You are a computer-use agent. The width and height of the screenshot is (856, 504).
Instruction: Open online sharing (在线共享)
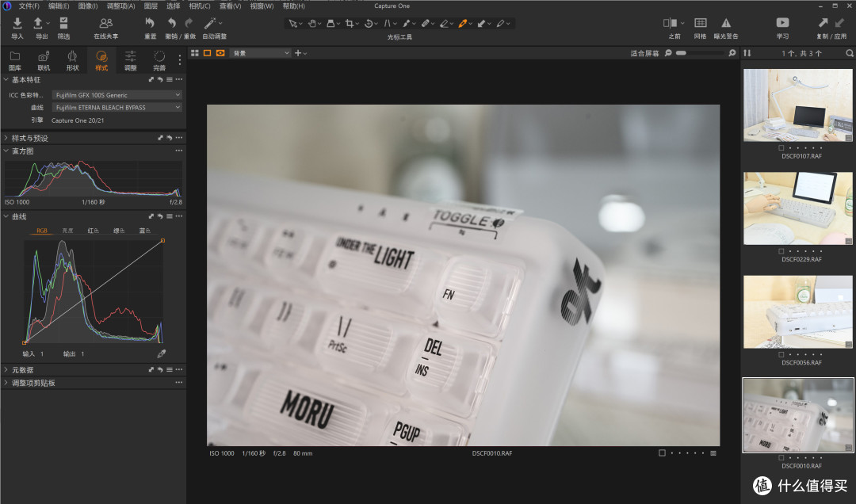pyautogui.click(x=106, y=23)
